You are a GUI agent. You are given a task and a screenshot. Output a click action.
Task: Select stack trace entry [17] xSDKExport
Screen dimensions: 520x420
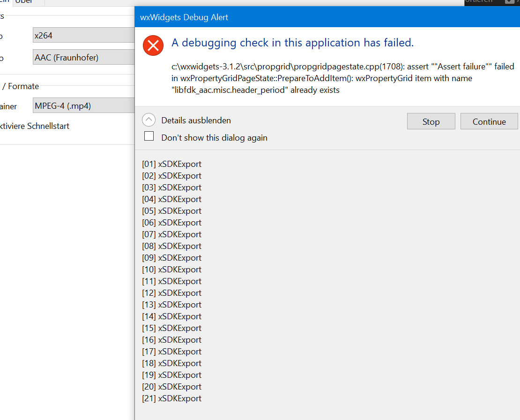172,352
